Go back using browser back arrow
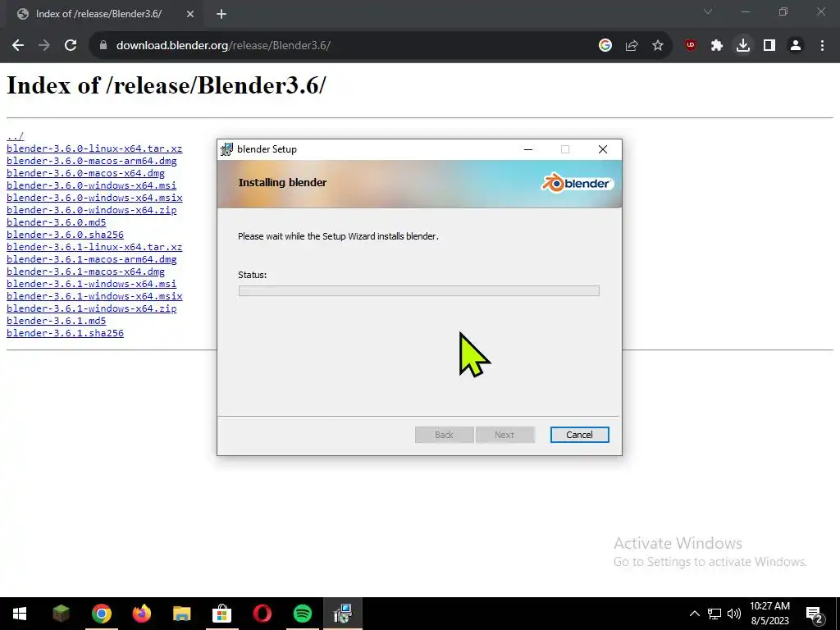Viewport: 840px width, 630px height. 18,46
